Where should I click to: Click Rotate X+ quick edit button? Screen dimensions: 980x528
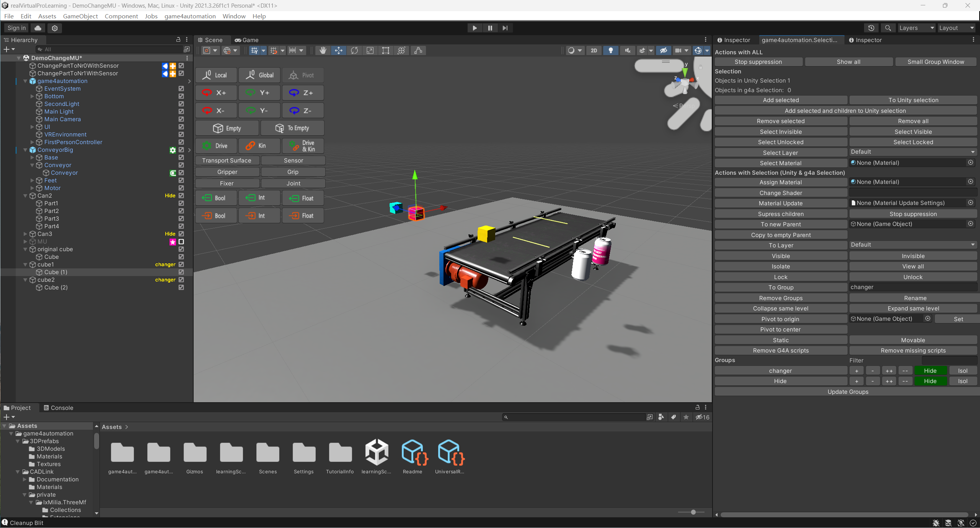(x=216, y=93)
